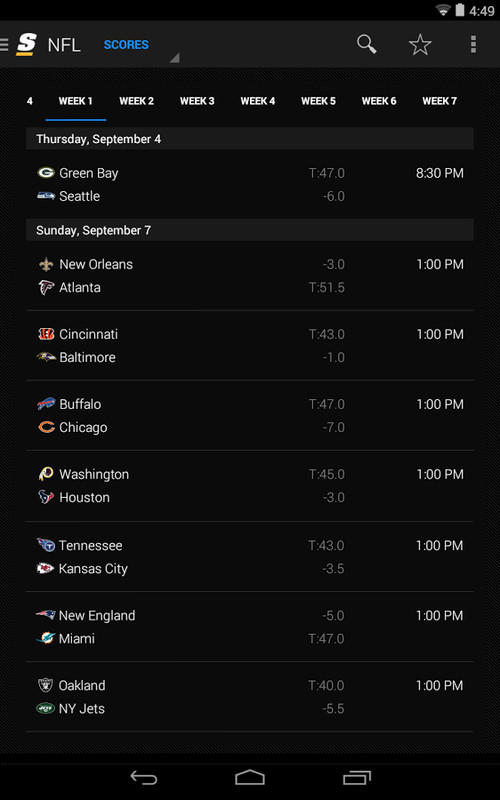The width and height of the screenshot is (500, 800).
Task: Open the three-dot overflow menu
Action: [x=473, y=44]
